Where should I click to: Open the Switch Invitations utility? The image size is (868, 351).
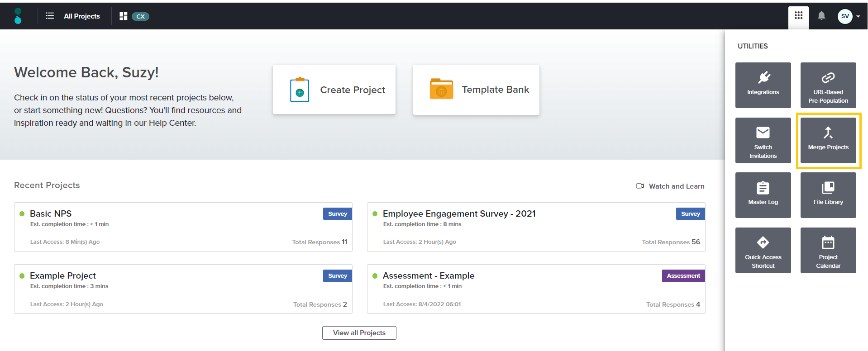point(763,140)
